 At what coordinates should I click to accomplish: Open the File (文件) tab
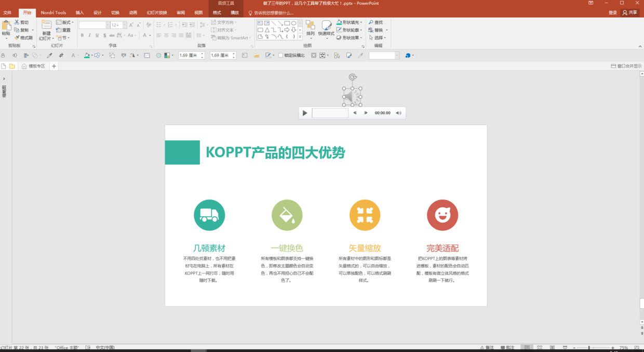[7, 12]
